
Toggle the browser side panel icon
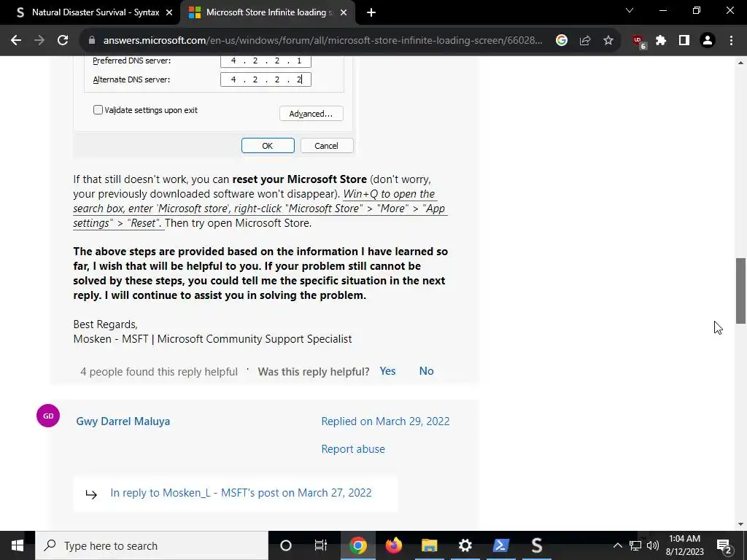point(684,41)
